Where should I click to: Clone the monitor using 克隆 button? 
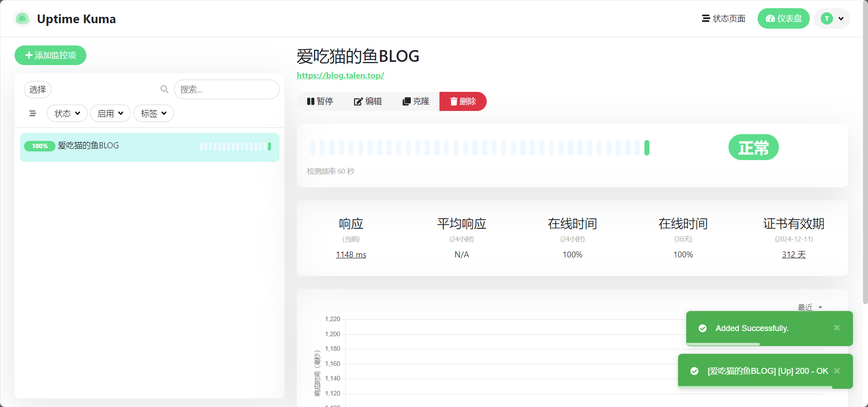(x=416, y=101)
